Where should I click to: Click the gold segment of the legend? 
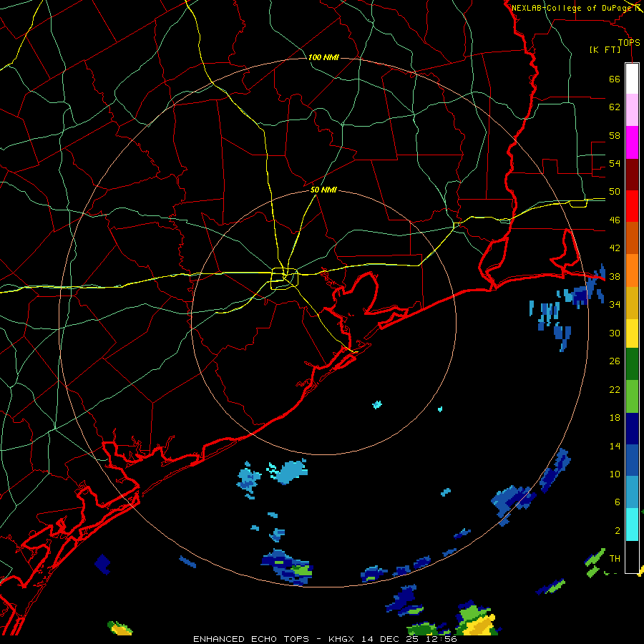point(632,303)
